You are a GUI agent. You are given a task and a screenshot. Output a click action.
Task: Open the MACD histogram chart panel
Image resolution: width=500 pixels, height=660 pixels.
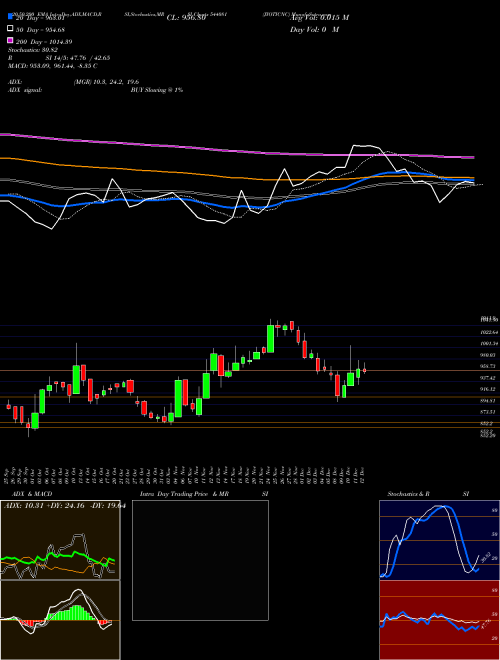click(60, 620)
